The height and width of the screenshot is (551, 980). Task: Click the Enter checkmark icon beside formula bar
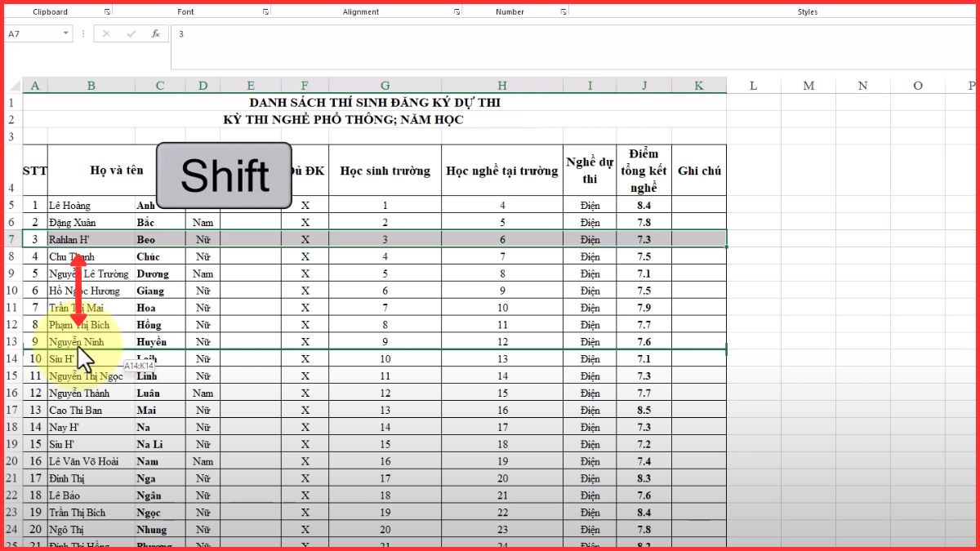pyautogui.click(x=131, y=33)
